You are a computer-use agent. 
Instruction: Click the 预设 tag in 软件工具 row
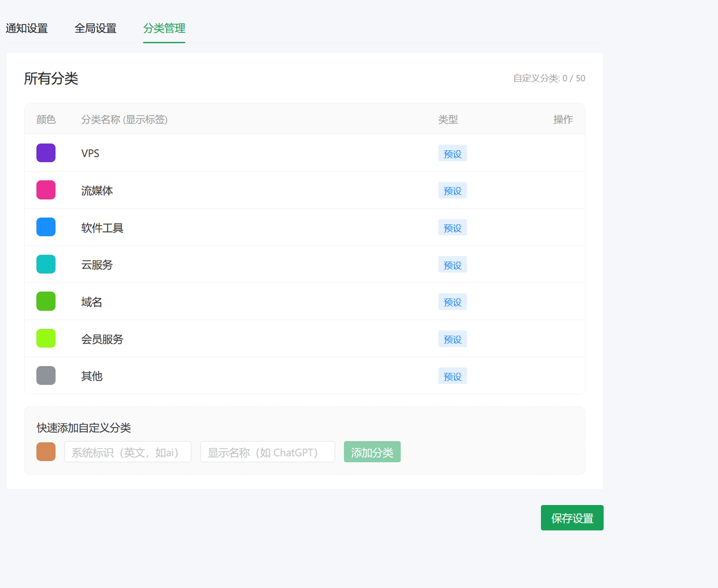pyautogui.click(x=453, y=228)
